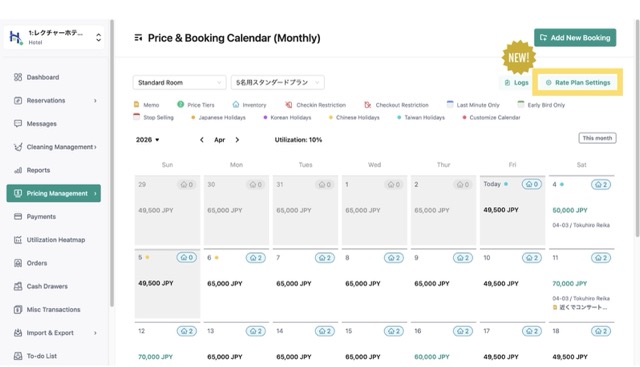Expand Import & Export submenu chevron
The image size is (640, 367).
(95, 333)
